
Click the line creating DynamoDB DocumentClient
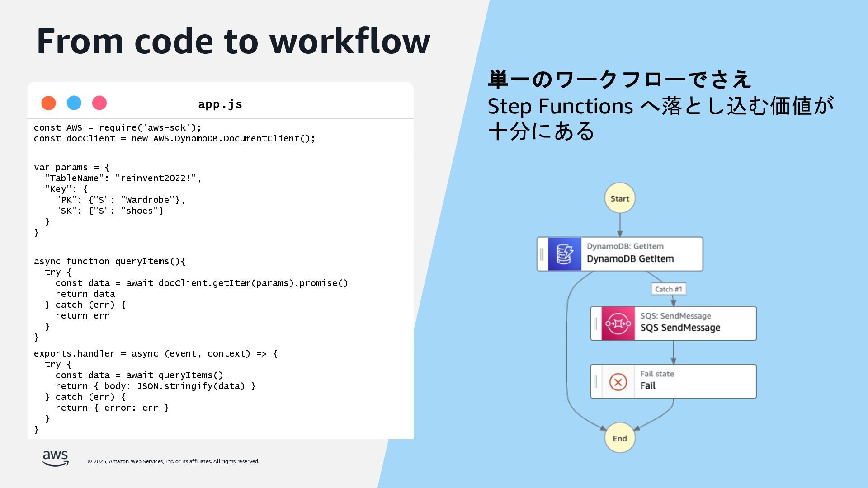click(175, 139)
